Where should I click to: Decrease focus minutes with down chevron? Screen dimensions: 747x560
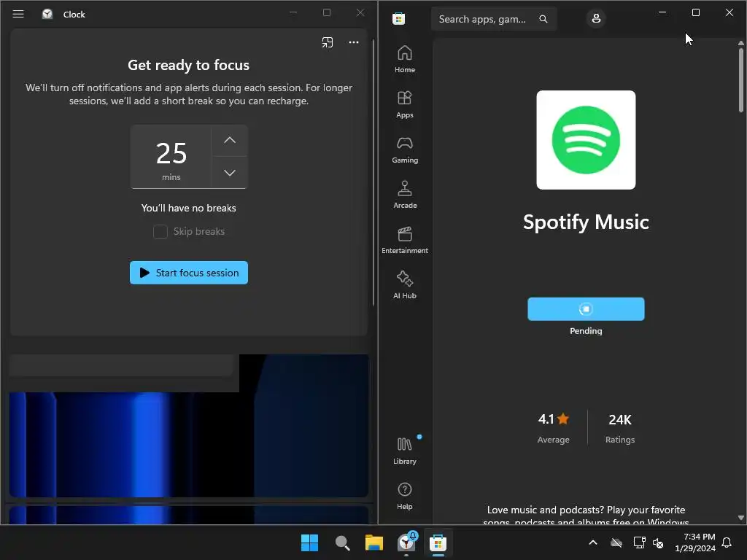point(230,172)
